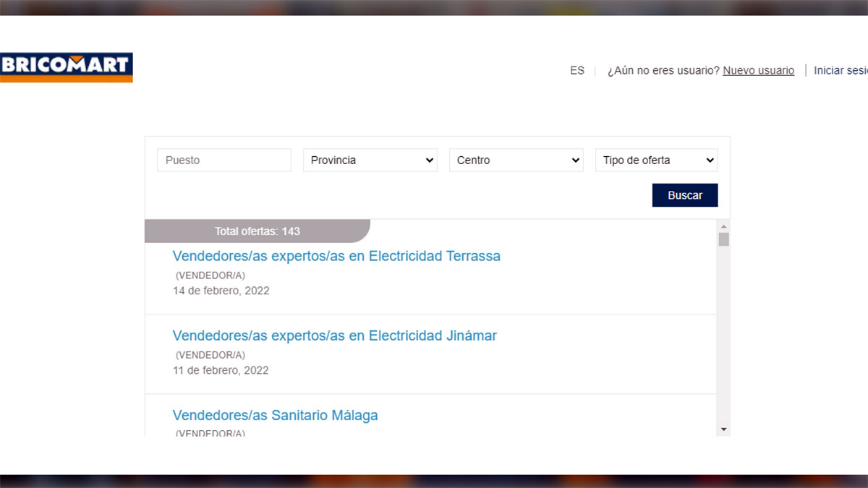Click the vertical scrollbar thumb
Viewport: 868px width, 488px height.
tap(723, 239)
